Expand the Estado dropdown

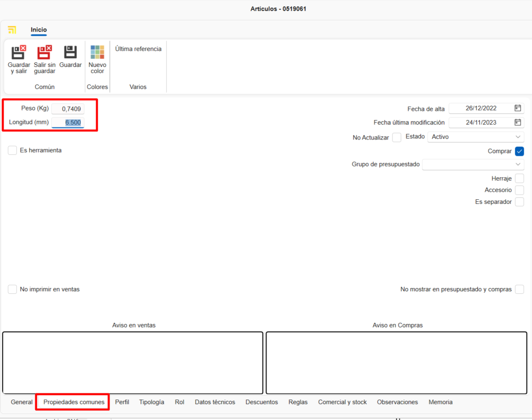[x=518, y=137]
